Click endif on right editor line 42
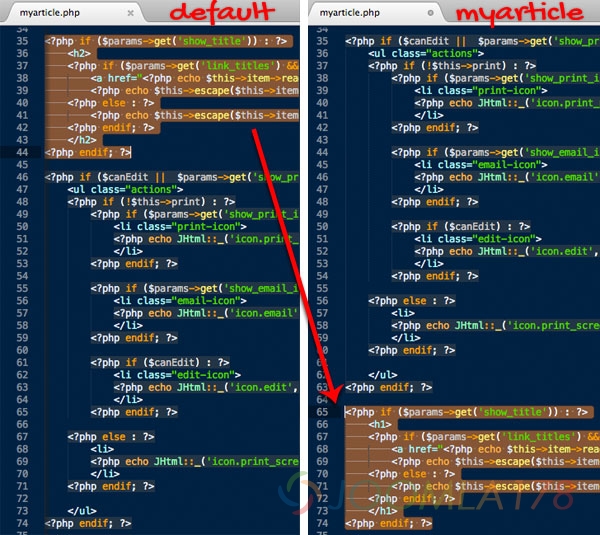Screen dimensions: 600x535 tap(440, 128)
